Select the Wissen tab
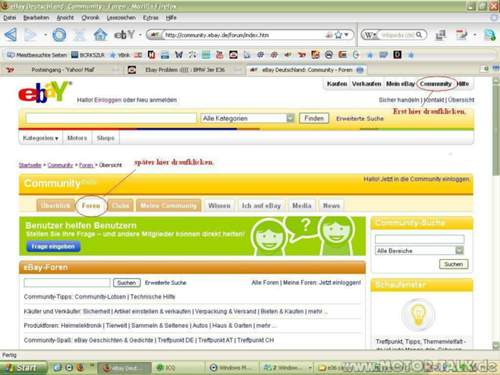This screenshot has width=500, height=375. (219, 205)
